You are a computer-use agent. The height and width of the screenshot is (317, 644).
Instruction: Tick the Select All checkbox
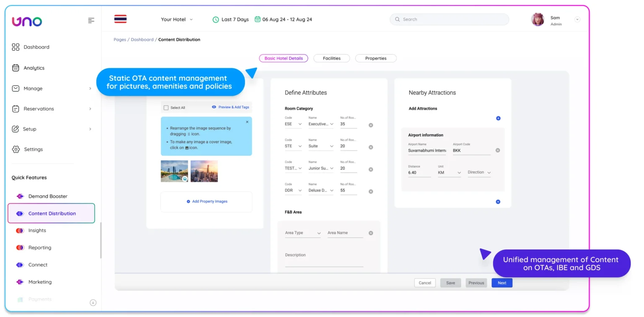[166, 108]
